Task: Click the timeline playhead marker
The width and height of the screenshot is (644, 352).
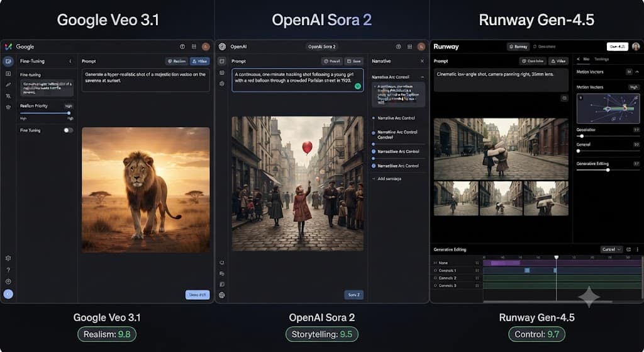Action: click(557, 258)
